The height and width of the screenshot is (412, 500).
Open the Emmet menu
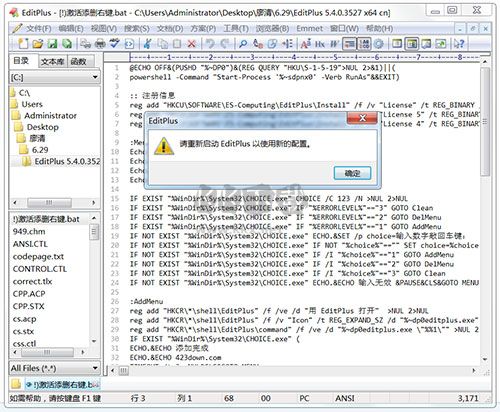point(310,29)
